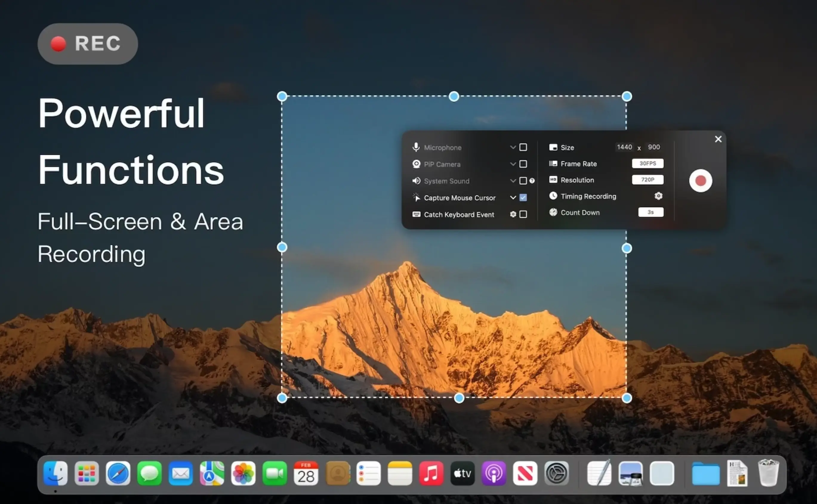Click the width field showing 1440
This screenshot has height=504, width=817.
pos(624,147)
